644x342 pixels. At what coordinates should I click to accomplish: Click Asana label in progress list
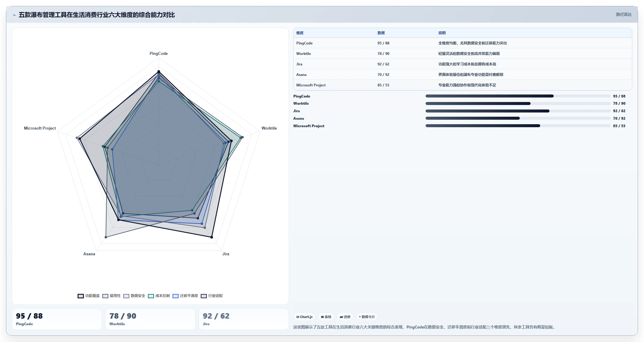click(x=299, y=118)
